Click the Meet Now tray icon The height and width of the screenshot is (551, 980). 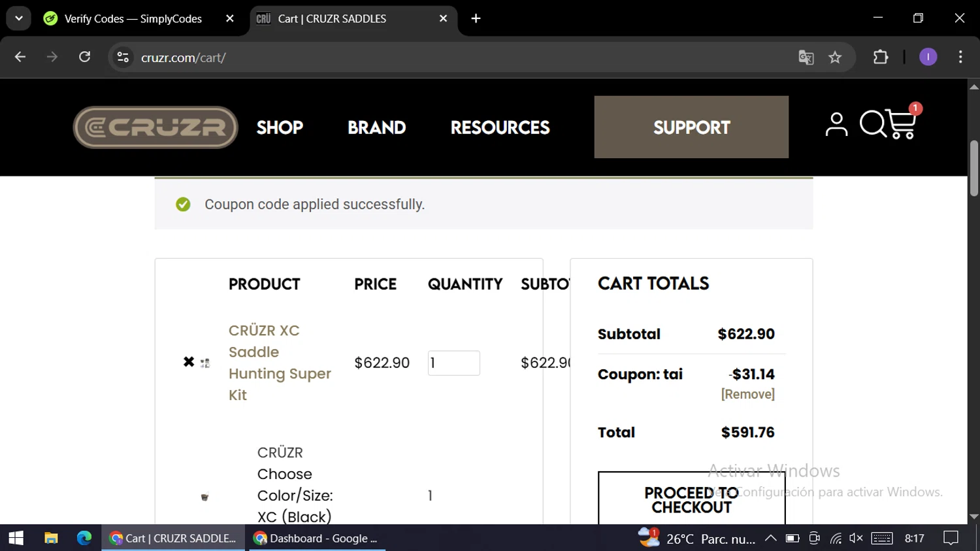tap(814, 538)
